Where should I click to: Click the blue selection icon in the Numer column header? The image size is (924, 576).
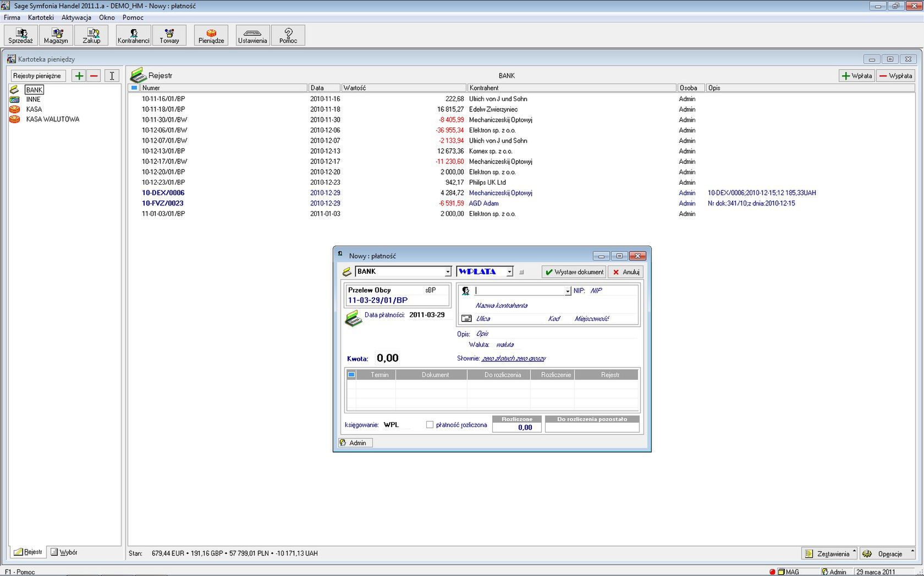(134, 88)
